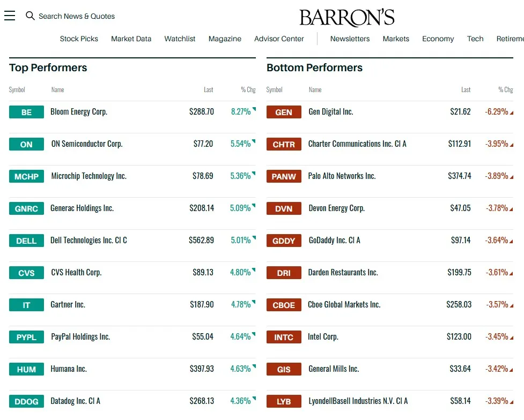The height and width of the screenshot is (420, 524).
Task: Click the DRI ticker badge
Action: point(284,273)
